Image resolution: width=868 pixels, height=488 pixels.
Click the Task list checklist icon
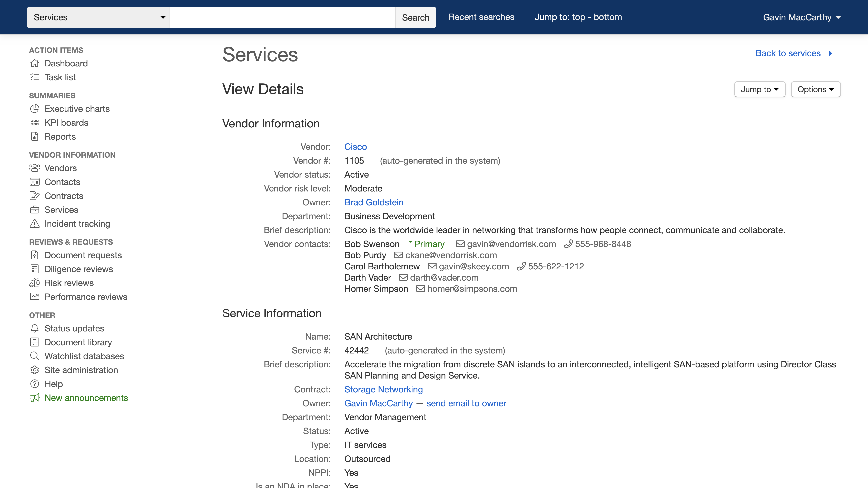coord(34,77)
